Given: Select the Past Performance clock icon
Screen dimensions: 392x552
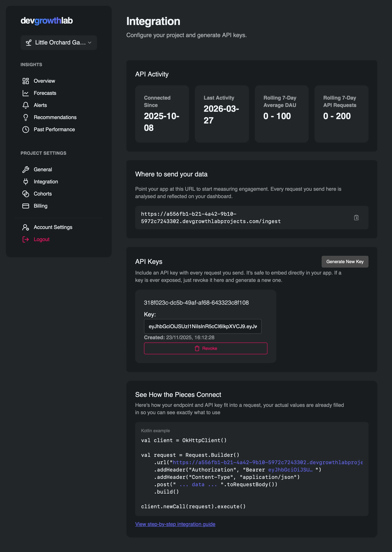Looking at the screenshot, I should pos(26,129).
